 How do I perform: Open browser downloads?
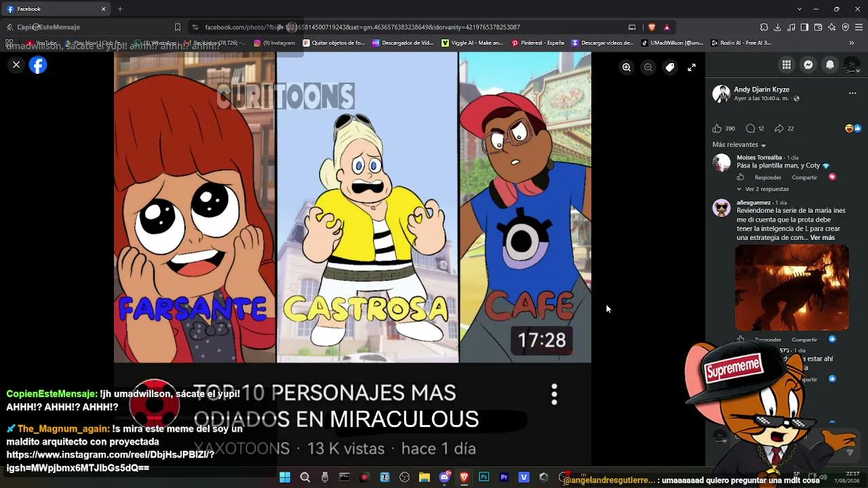778,27
